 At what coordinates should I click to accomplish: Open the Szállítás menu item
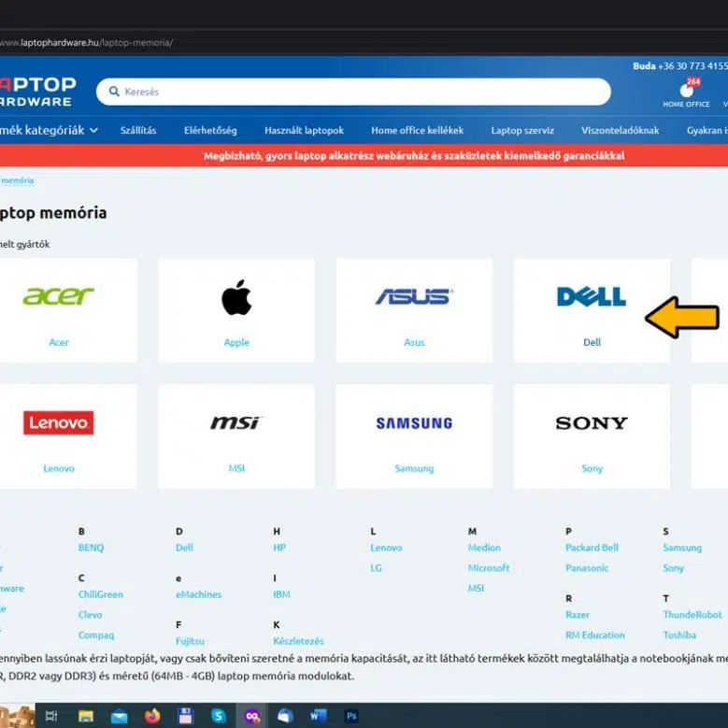(138, 131)
